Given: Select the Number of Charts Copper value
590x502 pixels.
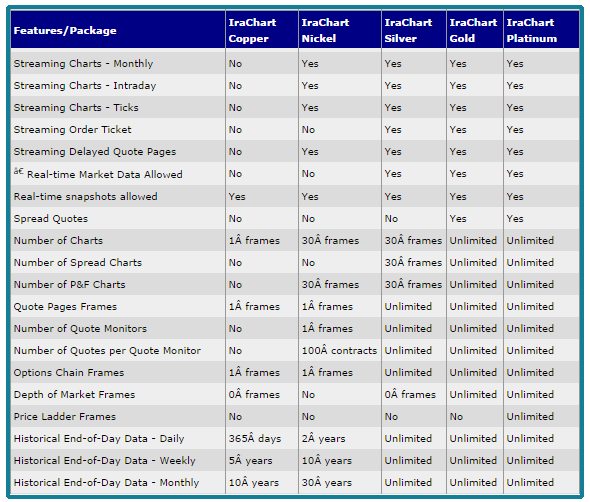Looking at the screenshot, I should tap(254, 240).
